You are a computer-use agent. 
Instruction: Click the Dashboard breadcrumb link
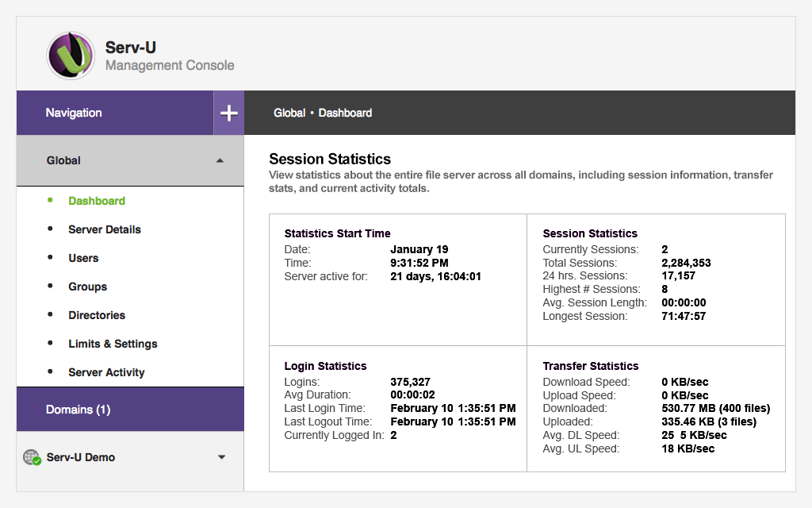[345, 113]
